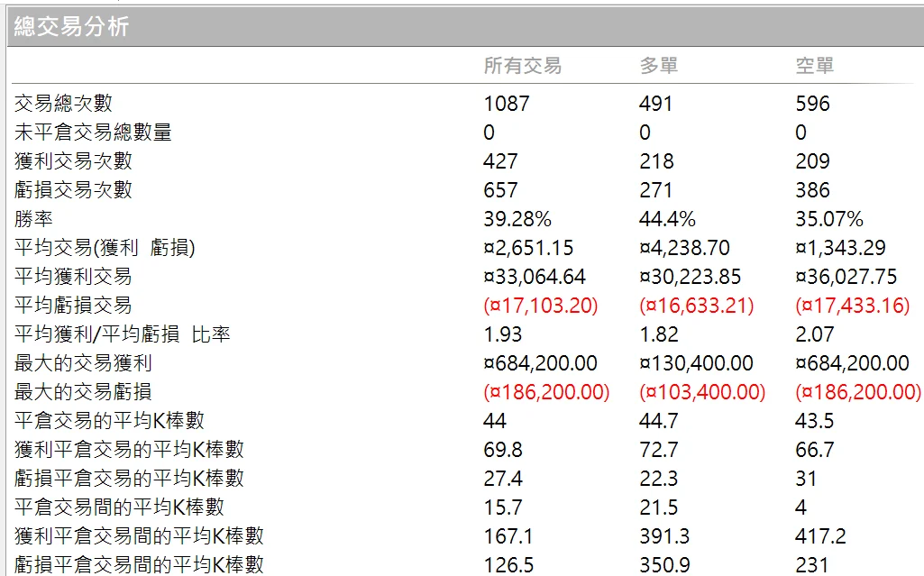Select long bars between trades 21.5
The width and height of the screenshot is (924, 576).
click(x=659, y=507)
